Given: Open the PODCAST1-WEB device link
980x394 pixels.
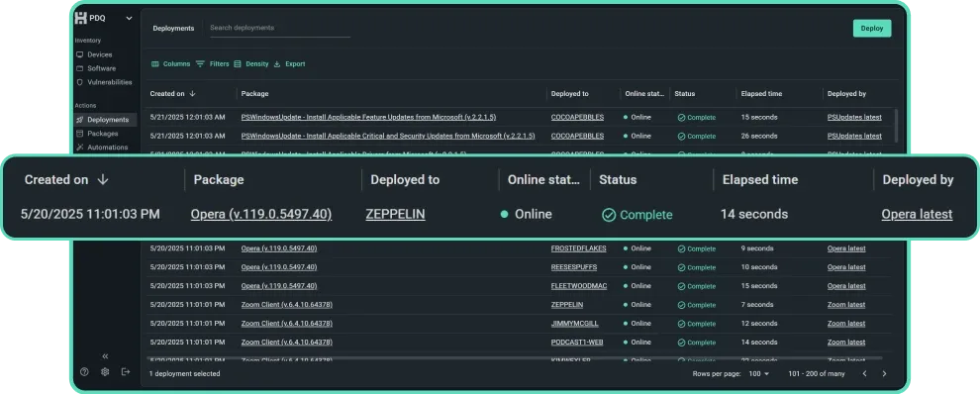Looking at the screenshot, I should (576, 343).
